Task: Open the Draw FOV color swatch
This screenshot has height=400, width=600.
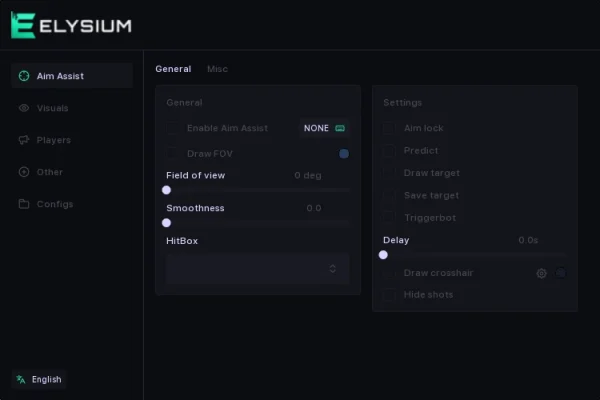Action: coord(344,153)
